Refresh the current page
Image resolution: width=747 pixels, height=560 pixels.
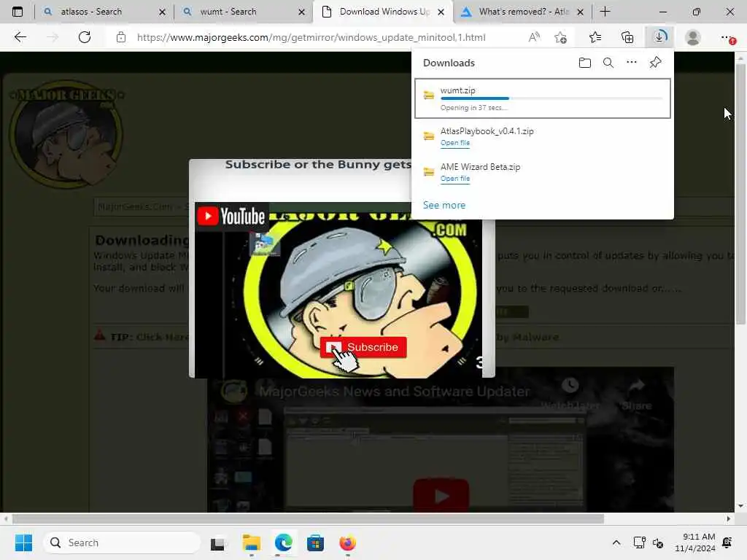[85, 37]
